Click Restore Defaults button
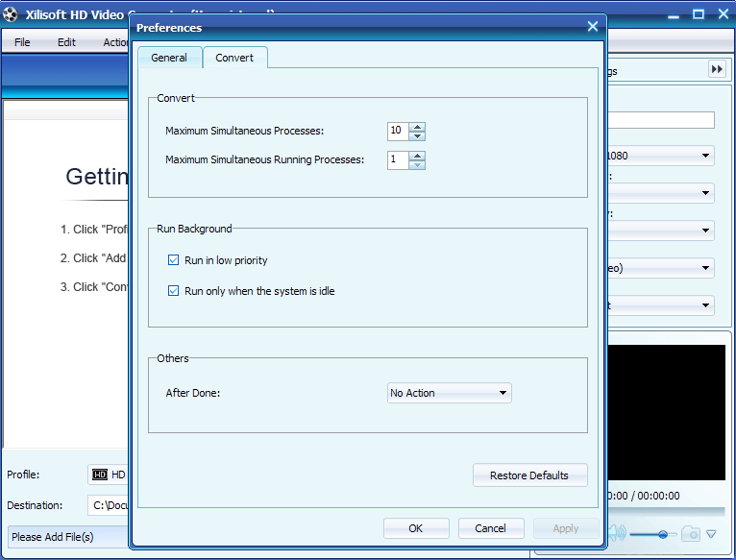The height and width of the screenshot is (560, 736). coord(530,475)
